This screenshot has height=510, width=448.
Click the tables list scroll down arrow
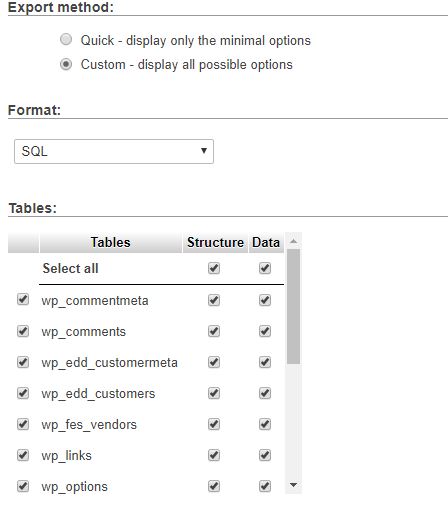pyautogui.click(x=293, y=485)
